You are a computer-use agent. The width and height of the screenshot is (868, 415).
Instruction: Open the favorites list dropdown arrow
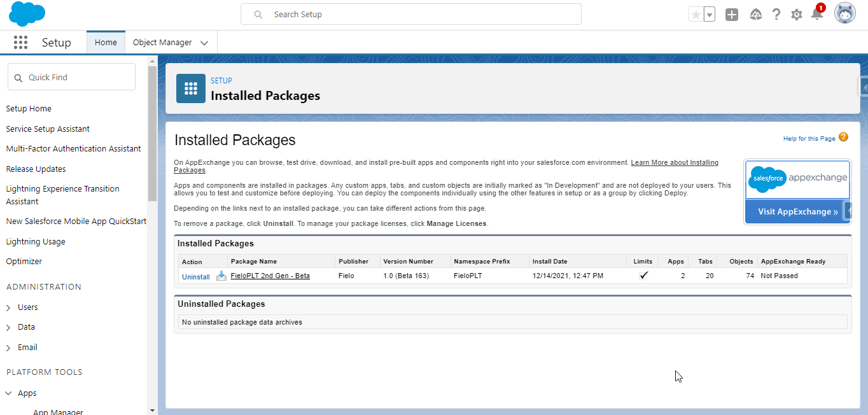coord(710,15)
